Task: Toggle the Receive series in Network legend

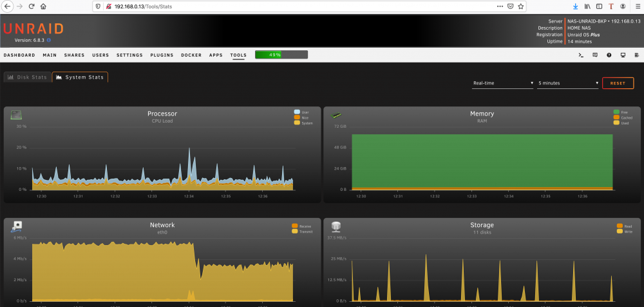Action: coord(301,226)
